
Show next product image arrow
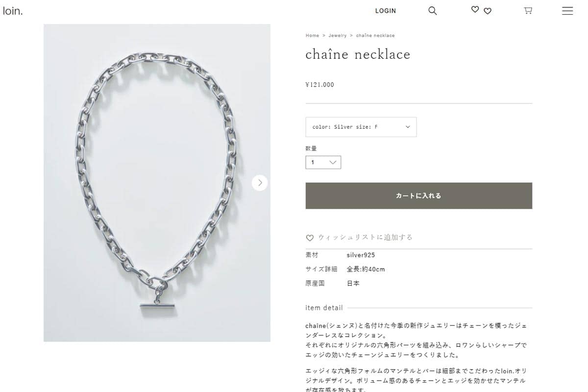260,183
